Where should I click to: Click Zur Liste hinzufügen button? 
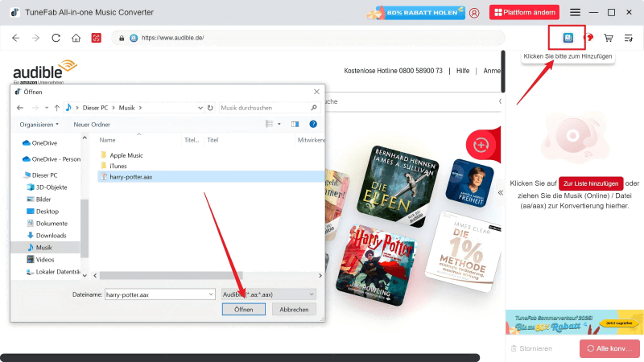(591, 183)
